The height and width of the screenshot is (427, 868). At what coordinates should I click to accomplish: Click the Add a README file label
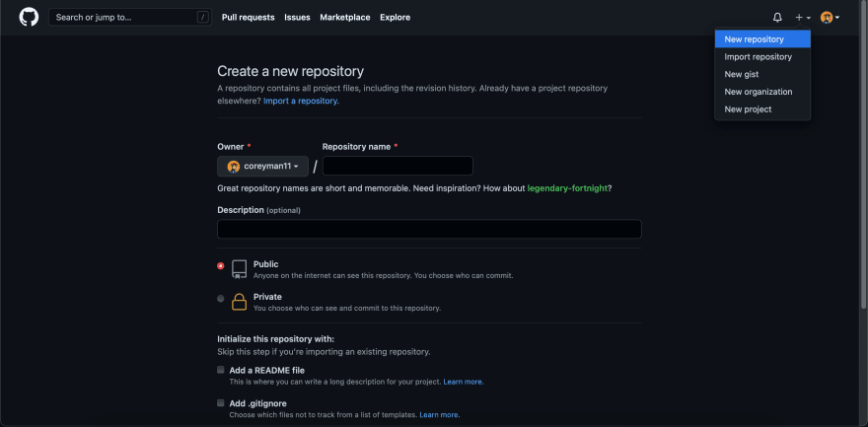pyautogui.click(x=267, y=370)
